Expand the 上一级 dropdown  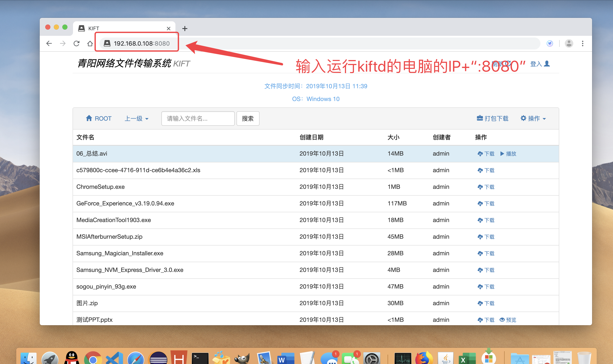pyautogui.click(x=137, y=118)
